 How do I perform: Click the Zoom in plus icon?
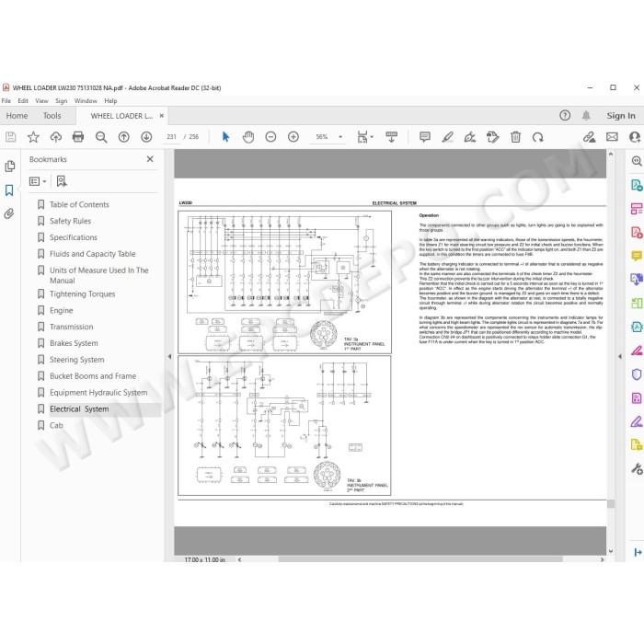[x=293, y=137]
